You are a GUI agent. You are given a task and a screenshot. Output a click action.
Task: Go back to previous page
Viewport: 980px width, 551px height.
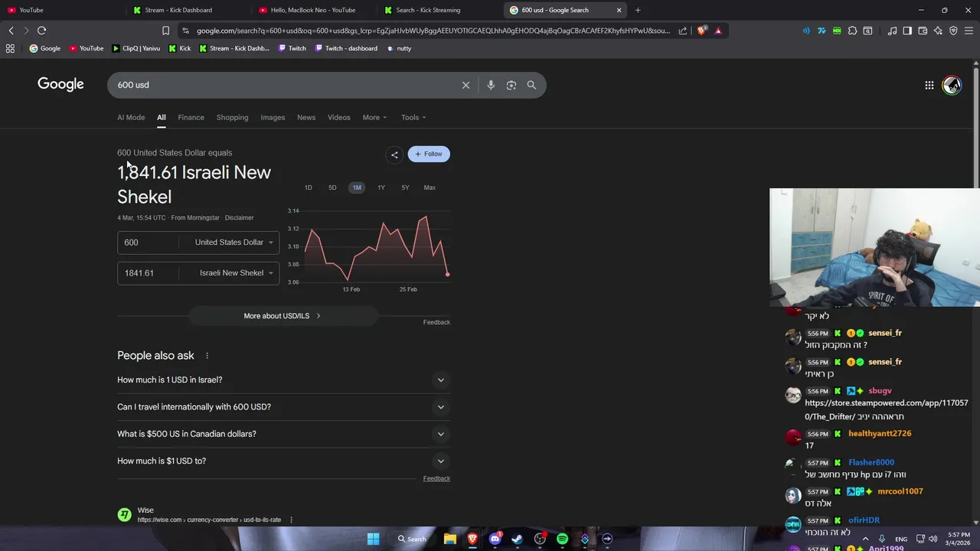[x=11, y=31]
